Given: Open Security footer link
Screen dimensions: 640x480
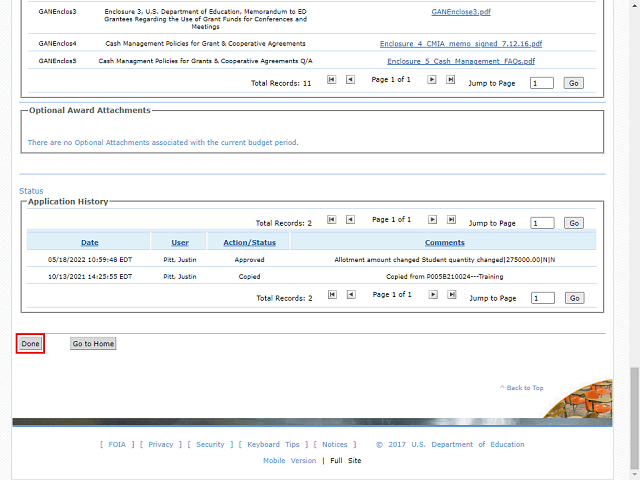Looking at the screenshot, I should pos(210,444).
